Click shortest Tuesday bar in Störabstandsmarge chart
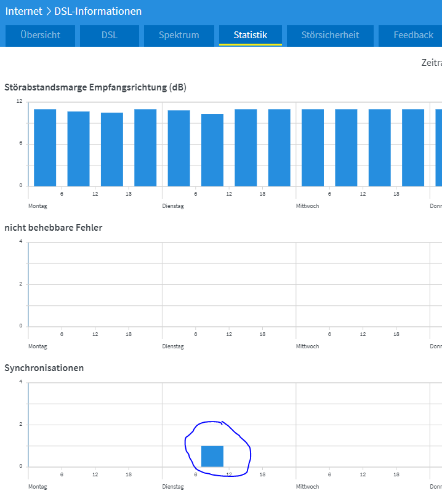The height and width of the screenshot is (504, 442). tap(212, 150)
